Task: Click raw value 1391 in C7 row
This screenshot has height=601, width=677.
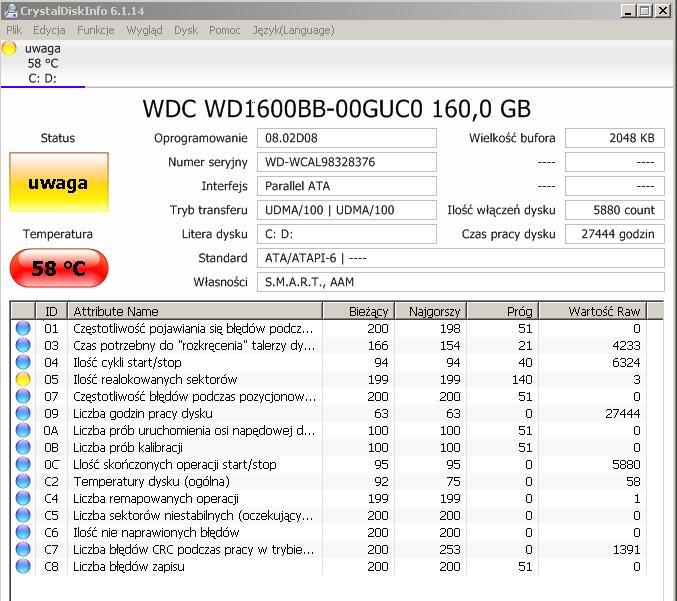Action: (x=626, y=550)
